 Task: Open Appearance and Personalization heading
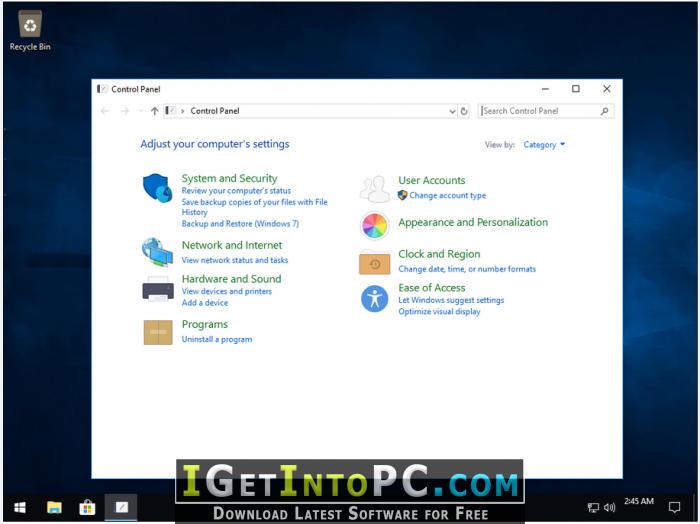click(473, 222)
